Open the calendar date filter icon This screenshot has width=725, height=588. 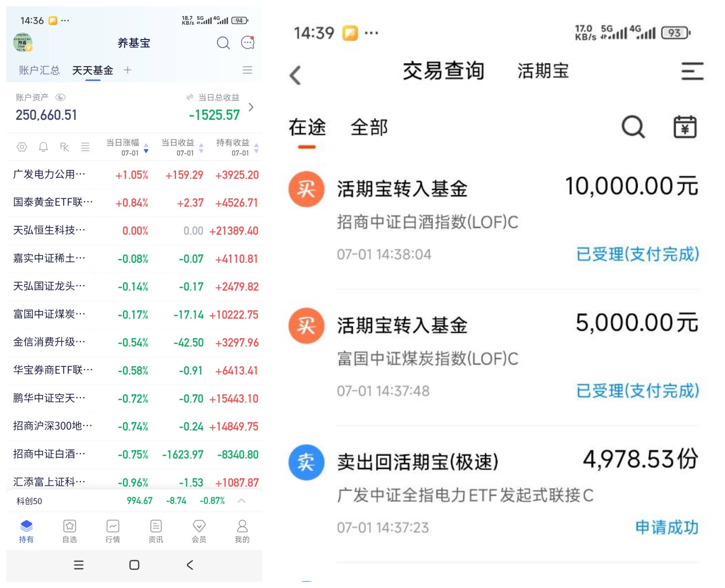(685, 127)
